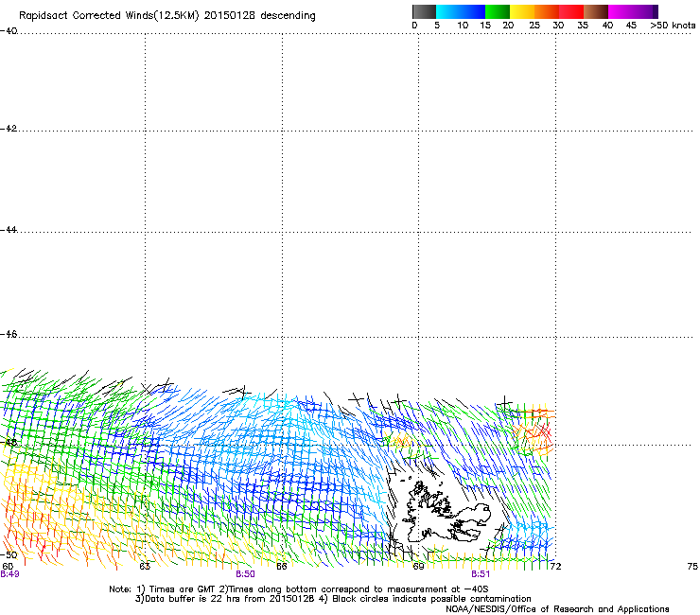Click the green 15–20 knots color segment
Viewport: 700px width, 615px height.
point(498,11)
